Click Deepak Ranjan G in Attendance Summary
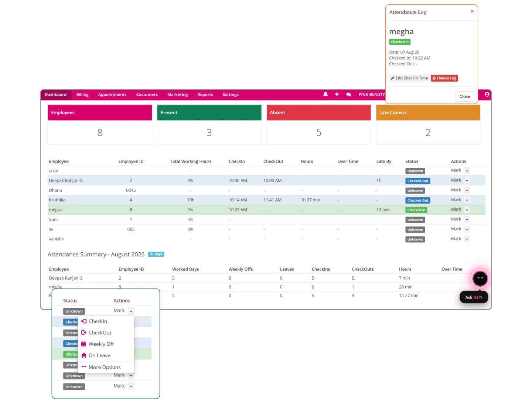Viewport: 532px width, 399px height. click(x=66, y=278)
